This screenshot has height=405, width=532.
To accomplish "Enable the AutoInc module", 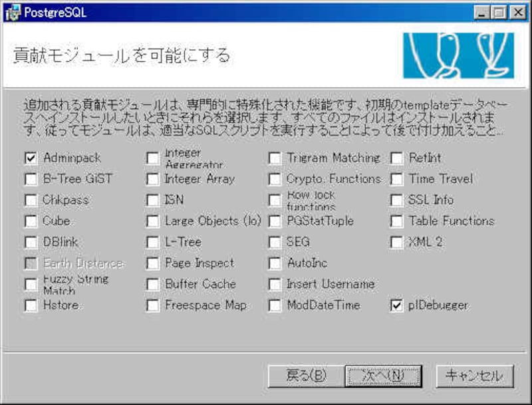I will (x=275, y=263).
